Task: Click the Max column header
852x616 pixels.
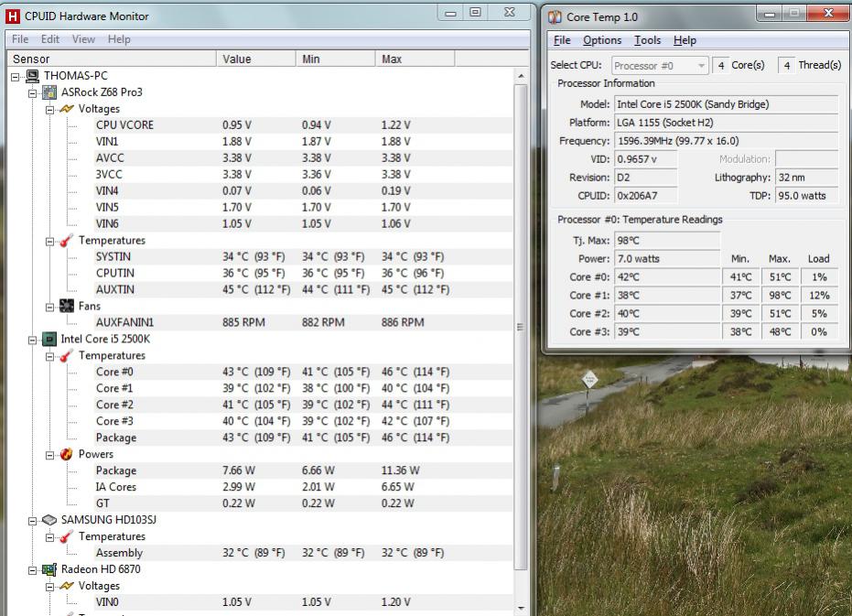Action: (415, 59)
